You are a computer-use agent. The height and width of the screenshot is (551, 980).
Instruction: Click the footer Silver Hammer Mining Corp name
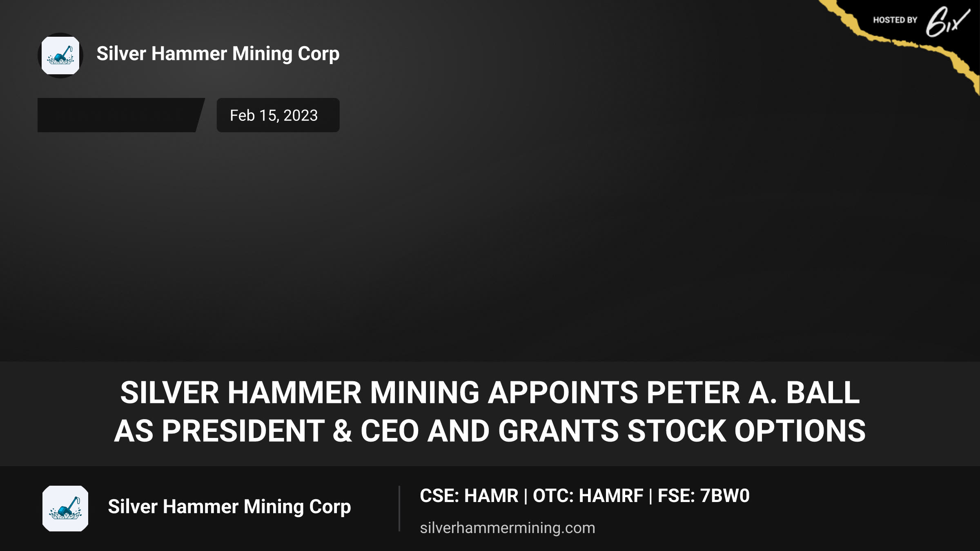coord(229,507)
